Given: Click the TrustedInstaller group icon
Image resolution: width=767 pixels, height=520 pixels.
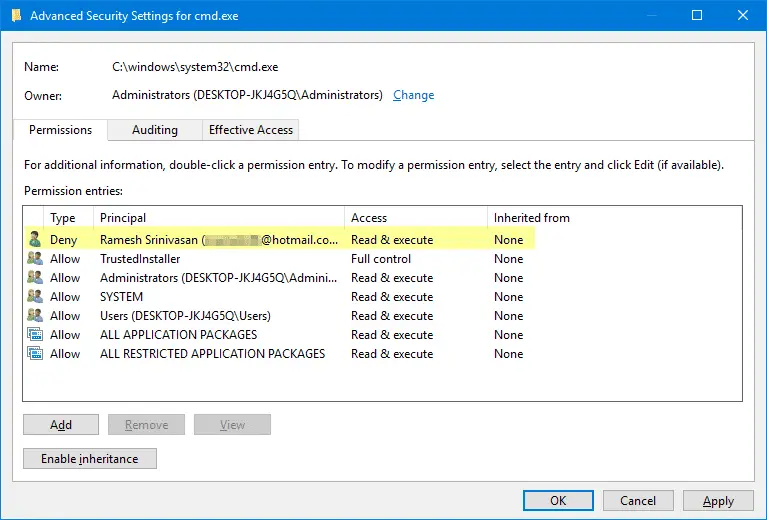Looking at the screenshot, I should click(35, 259).
